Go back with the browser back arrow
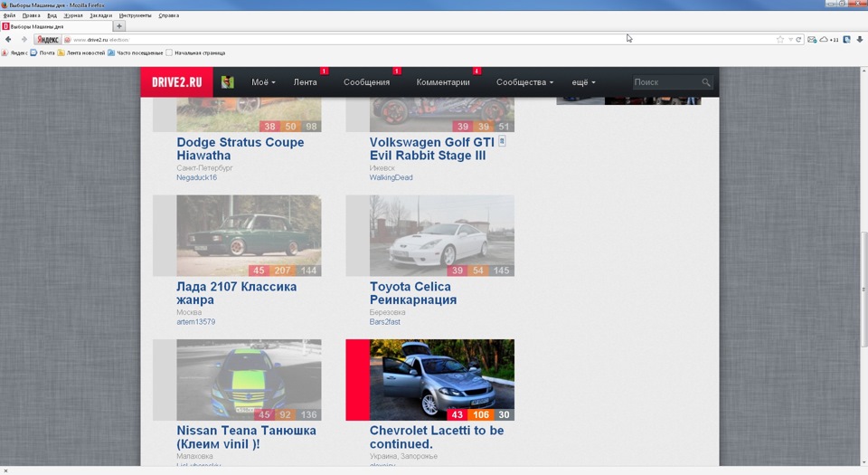 coord(8,39)
